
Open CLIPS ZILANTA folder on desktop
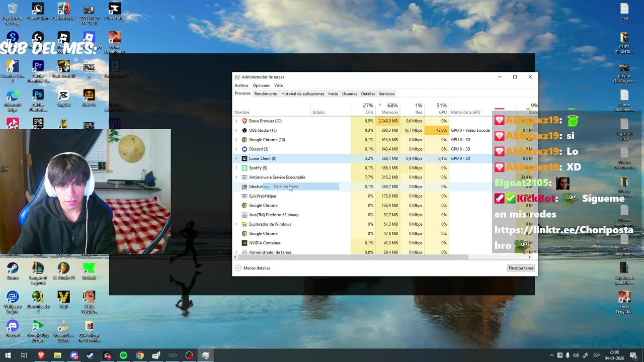click(x=624, y=43)
